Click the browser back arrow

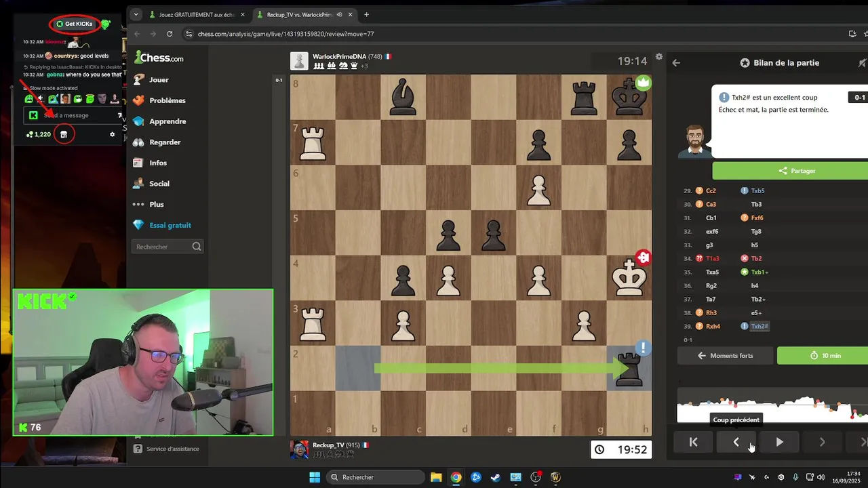click(x=136, y=34)
